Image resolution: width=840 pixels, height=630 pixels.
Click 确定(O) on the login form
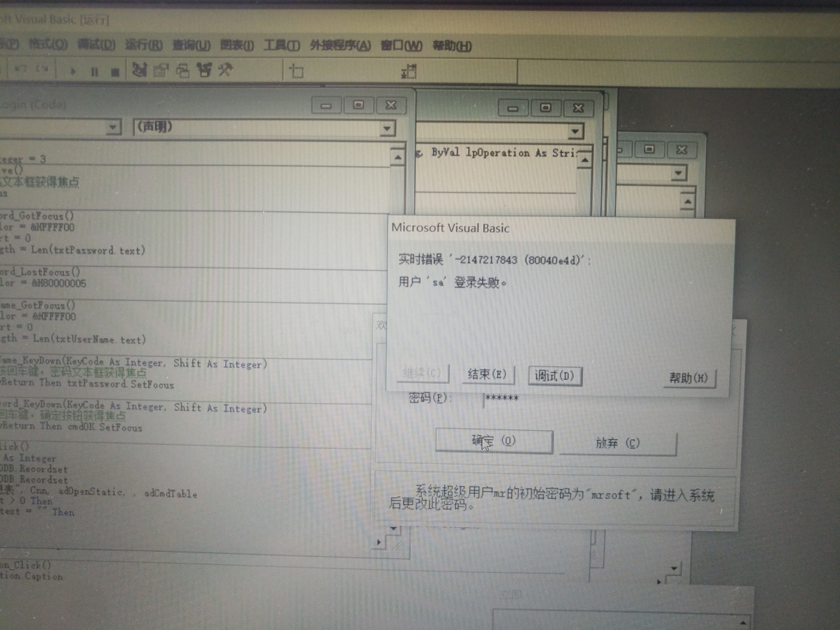pos(494,441)
